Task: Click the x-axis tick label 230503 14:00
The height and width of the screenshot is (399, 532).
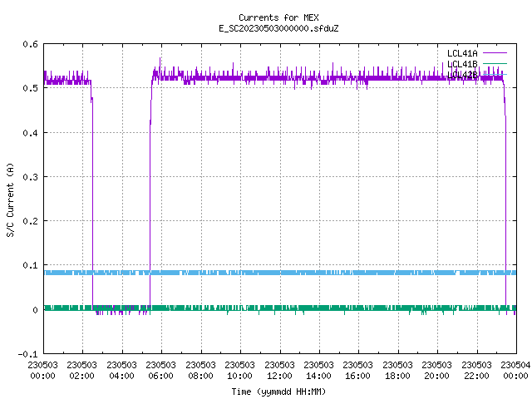Action: pos(318,371)
